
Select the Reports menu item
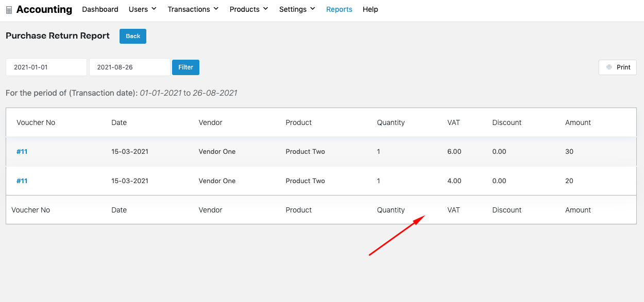point(339,9)
